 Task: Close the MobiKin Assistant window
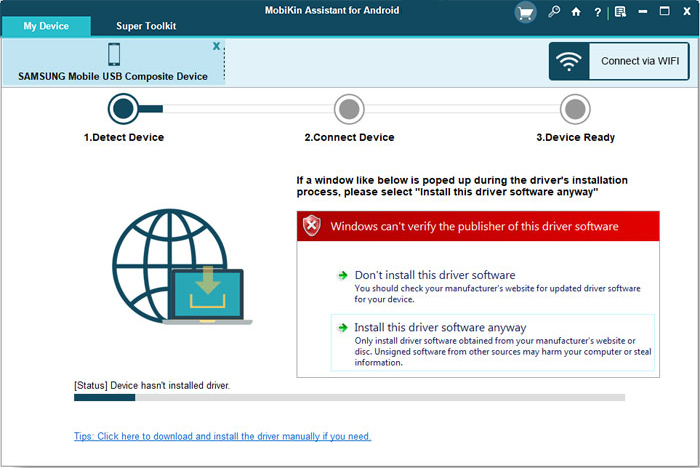pos(687,12)
